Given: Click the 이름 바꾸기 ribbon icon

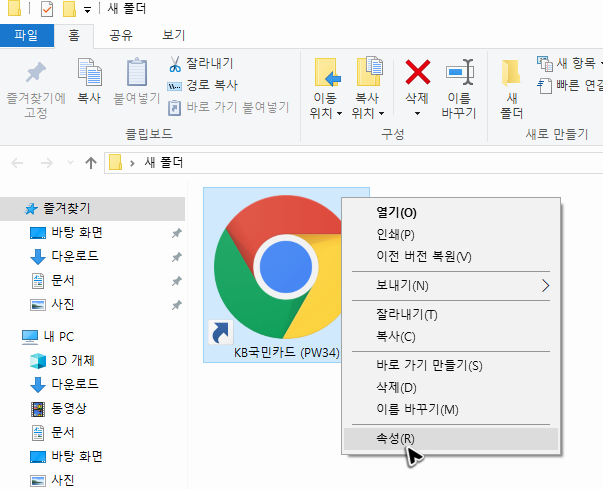Looking at the screenshot, I should tap(459, 72).
